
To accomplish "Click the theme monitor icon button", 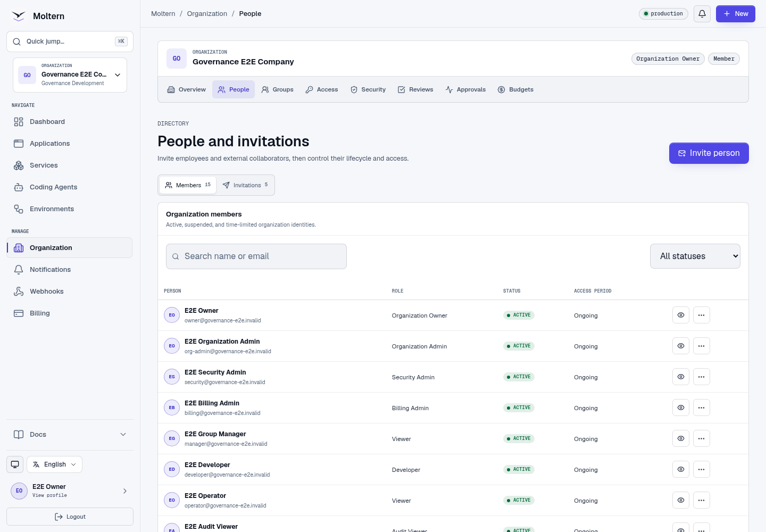I will tap(15, 464).
